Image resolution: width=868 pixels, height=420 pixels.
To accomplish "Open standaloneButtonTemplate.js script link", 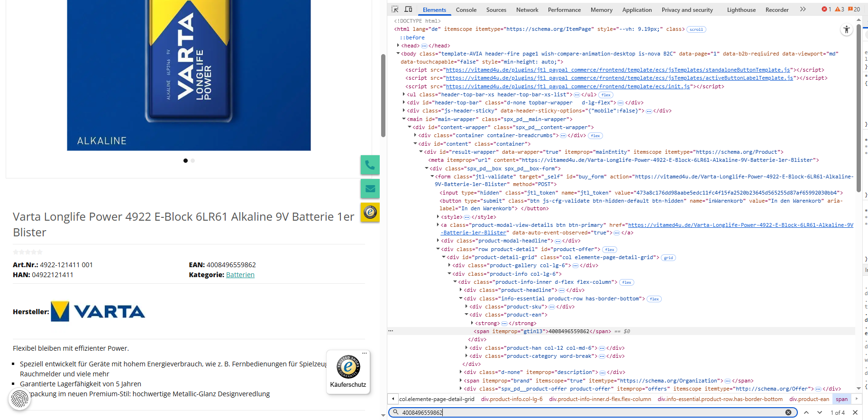I will pyautogui.click(x=618, y=70).
